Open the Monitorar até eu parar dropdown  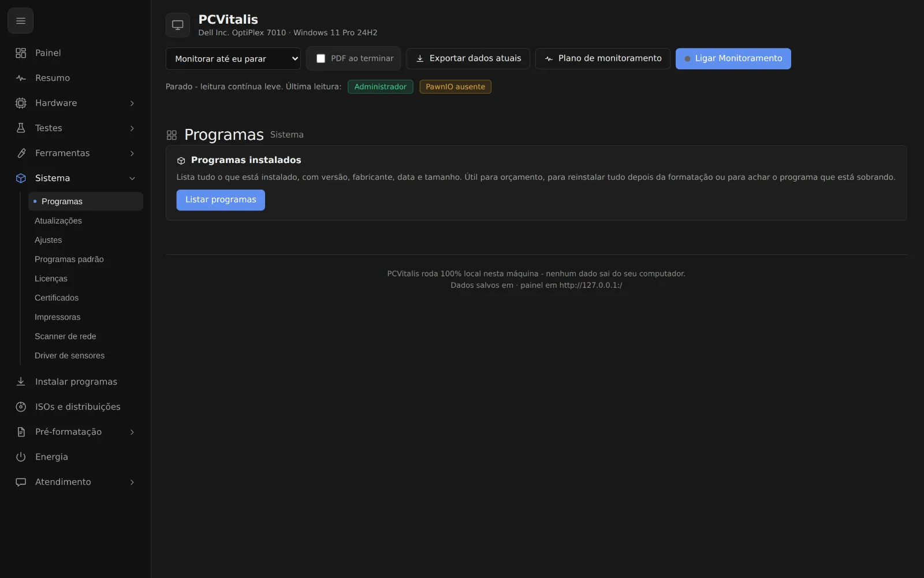point(233,58)
